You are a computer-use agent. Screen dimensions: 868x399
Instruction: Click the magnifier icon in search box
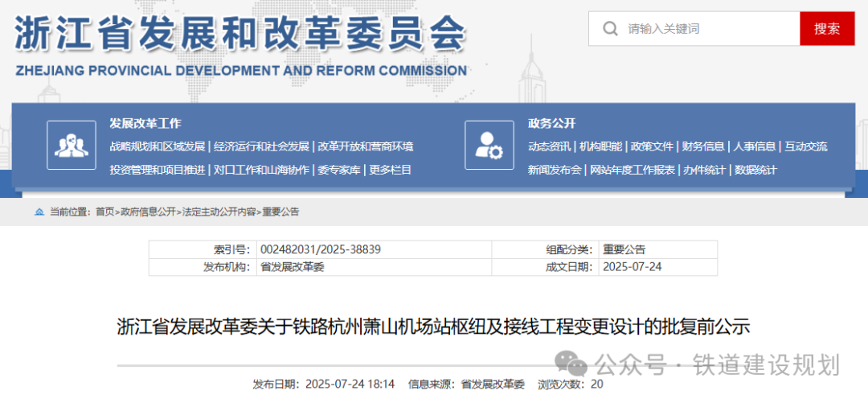click(610, 29)
